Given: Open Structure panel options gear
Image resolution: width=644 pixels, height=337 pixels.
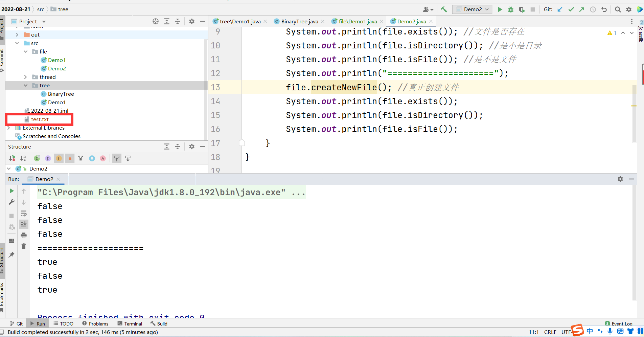Looking at the screenshot, I should tap(192, 147).
